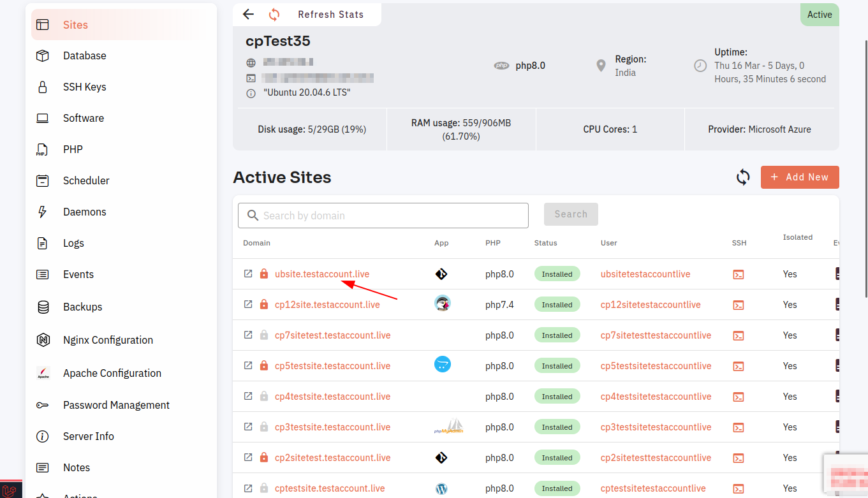Open the cp3testsitetestaccountlive user link

656,427
